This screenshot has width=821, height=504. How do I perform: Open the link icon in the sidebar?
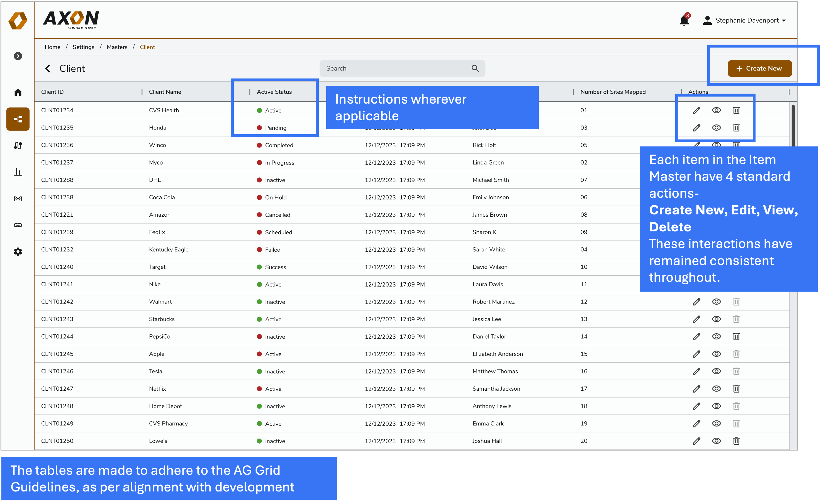coord(18,225)
